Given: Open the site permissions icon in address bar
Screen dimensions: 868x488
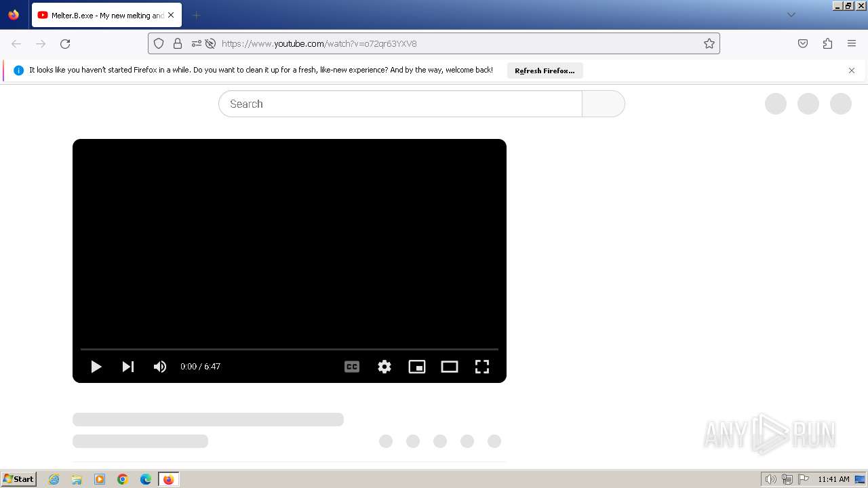Looking at the screenshot, I should (197, 43).
